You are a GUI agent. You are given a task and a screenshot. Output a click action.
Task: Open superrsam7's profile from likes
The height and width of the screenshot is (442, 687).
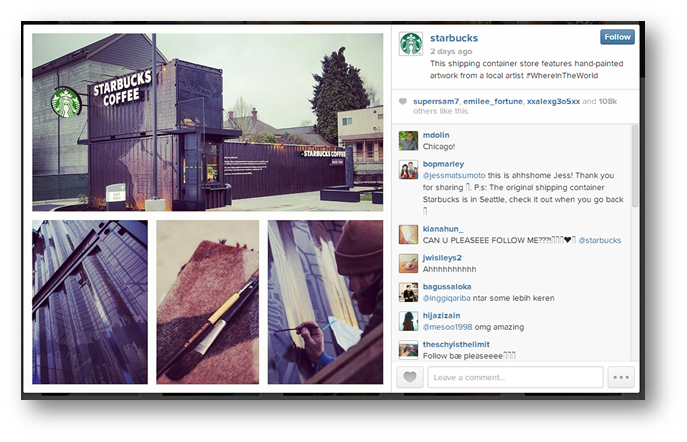point(436,101)
